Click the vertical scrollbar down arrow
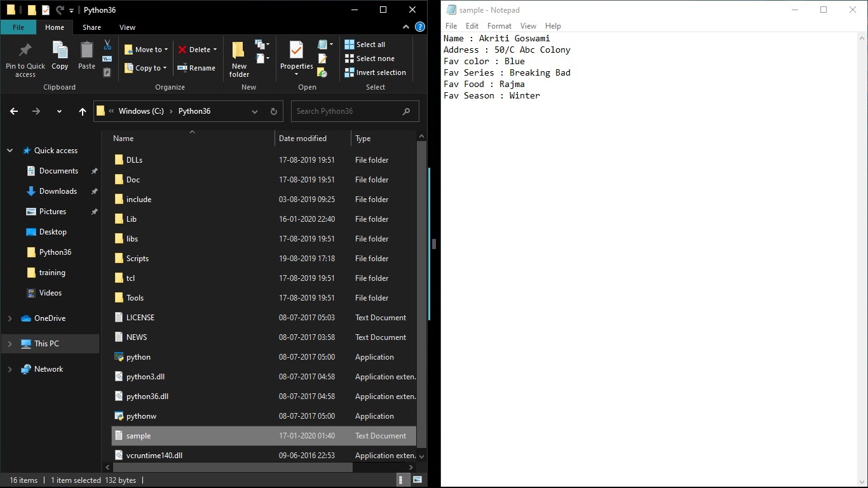The image size is (868, 488). coord(422,456)
